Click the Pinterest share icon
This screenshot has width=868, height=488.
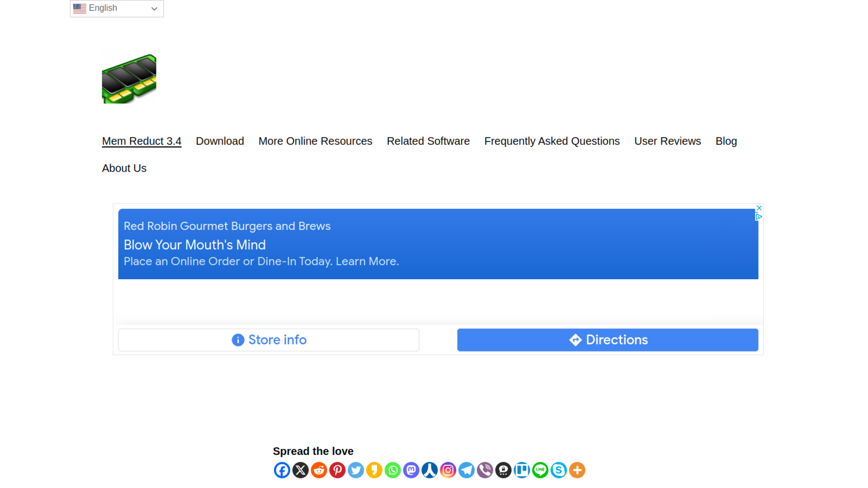[x=337, y=470]
